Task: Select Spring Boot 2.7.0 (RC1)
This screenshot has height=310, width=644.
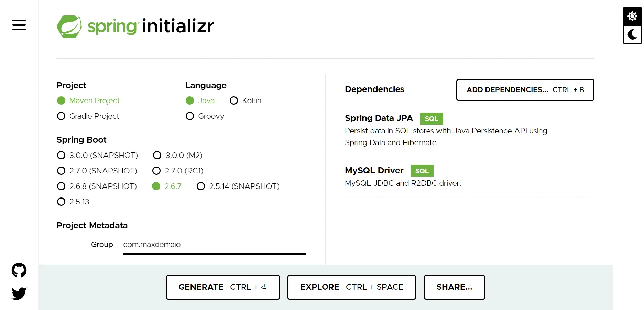Action: (157, 171)
